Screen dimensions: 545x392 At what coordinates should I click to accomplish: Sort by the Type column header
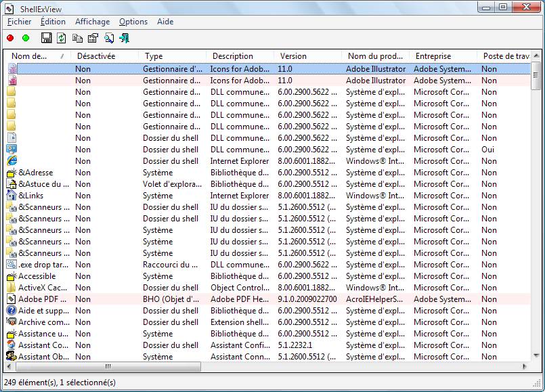click(172, 56)
